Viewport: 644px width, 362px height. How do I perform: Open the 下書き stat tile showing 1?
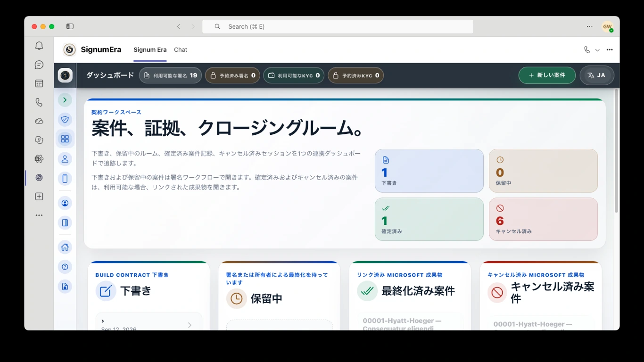pos(429,171)
